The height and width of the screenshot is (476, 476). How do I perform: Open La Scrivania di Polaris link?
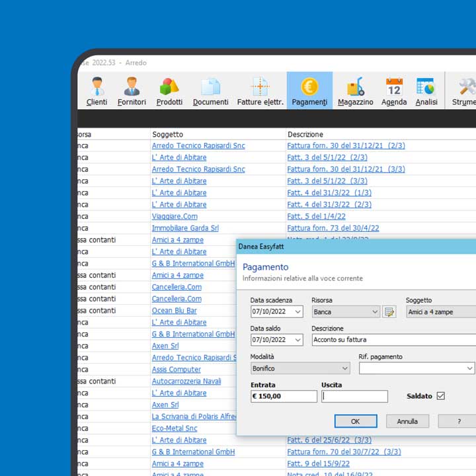tap(194, 416)
